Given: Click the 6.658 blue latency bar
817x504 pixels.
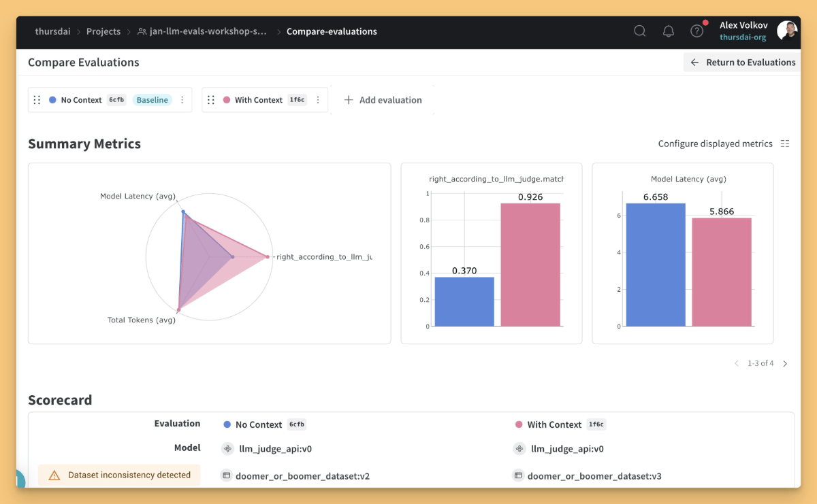Looking at the screenshot, I should click(x=656, y=265).
